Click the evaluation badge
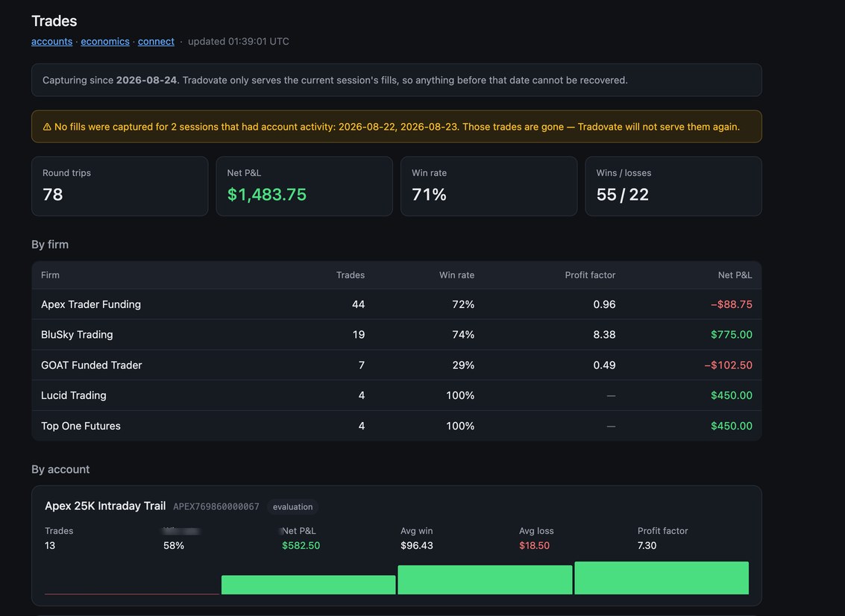Image resolution: width=845 pixels, height=616 pixels. point(292,506)
